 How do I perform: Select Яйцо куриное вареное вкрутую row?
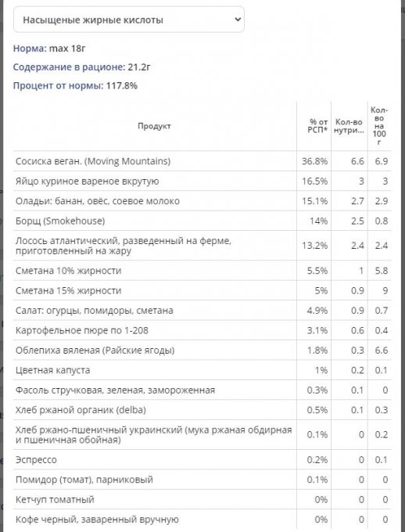point(202,182)
